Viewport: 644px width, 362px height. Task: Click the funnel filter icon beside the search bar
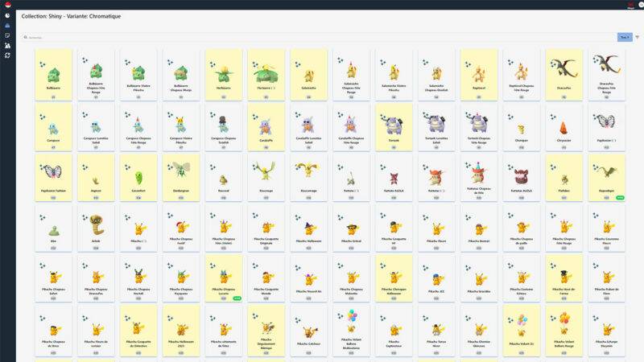click(638, 37)
